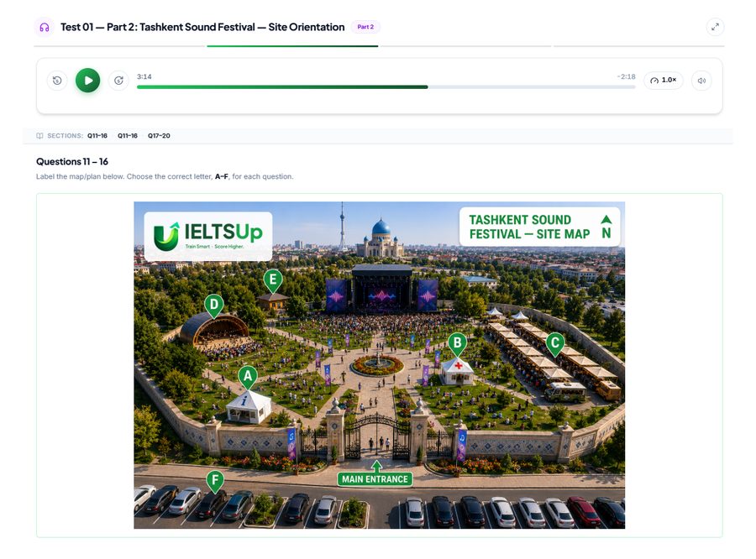Select map marker E near the main stage
This screenshot has height=559, width=756.
click(273, 280)
